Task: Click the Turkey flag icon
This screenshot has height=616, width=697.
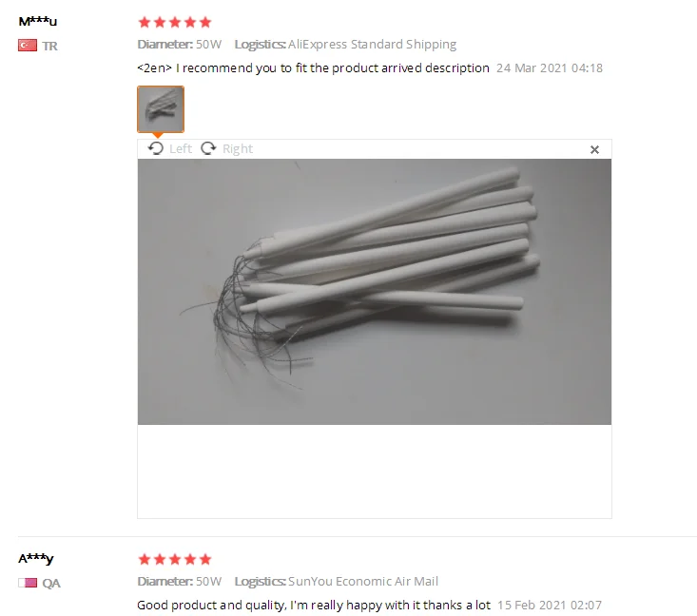Action: click(28, 46)
